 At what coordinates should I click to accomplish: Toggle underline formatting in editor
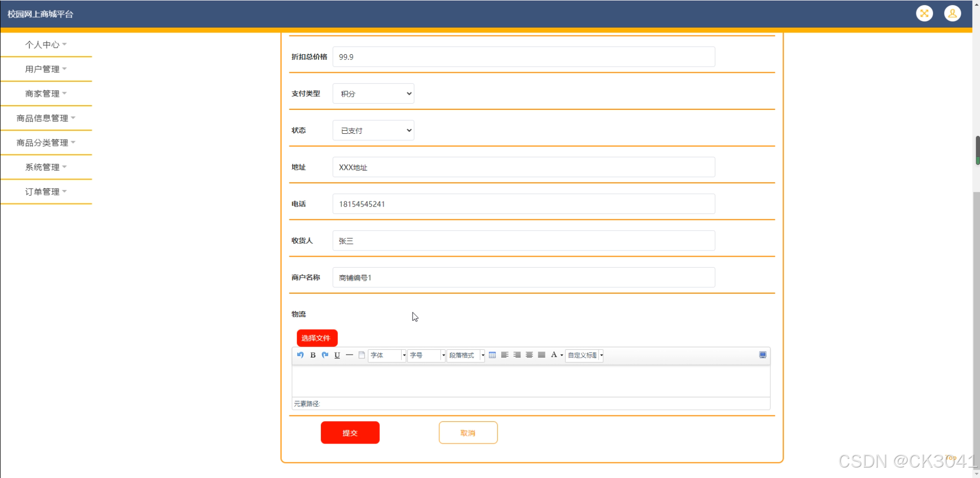[x=337, y=355]
